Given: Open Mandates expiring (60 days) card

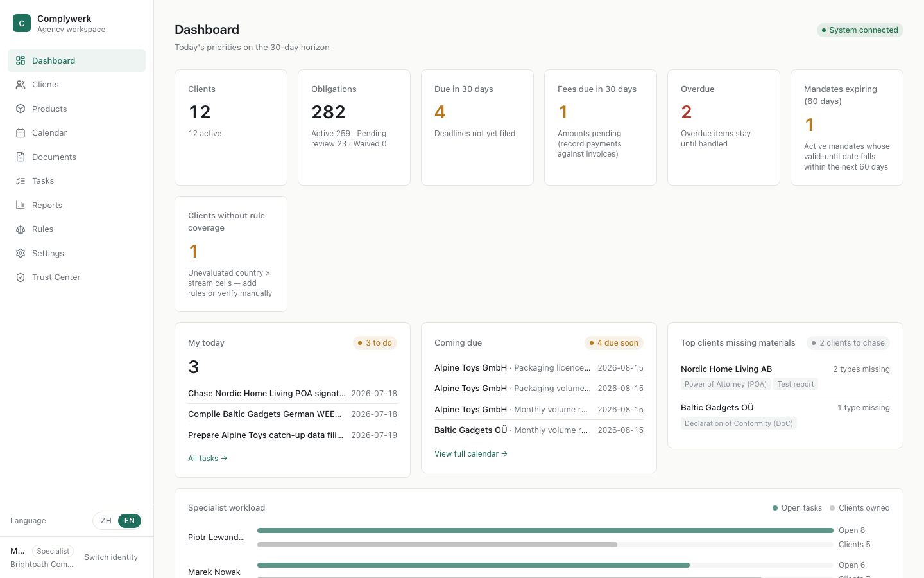Looking at the screenshot, I should pos(847,127).
